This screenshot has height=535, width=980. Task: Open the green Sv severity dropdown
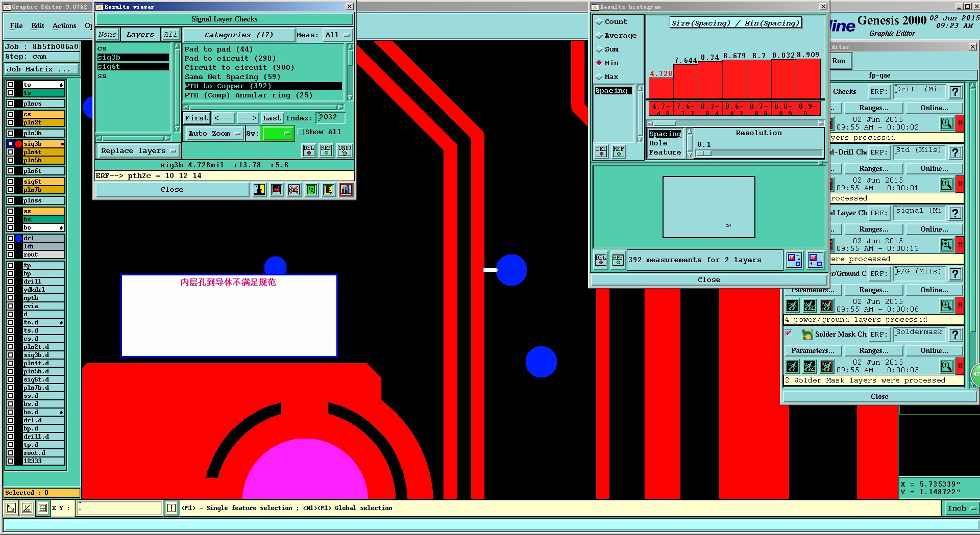278,134
